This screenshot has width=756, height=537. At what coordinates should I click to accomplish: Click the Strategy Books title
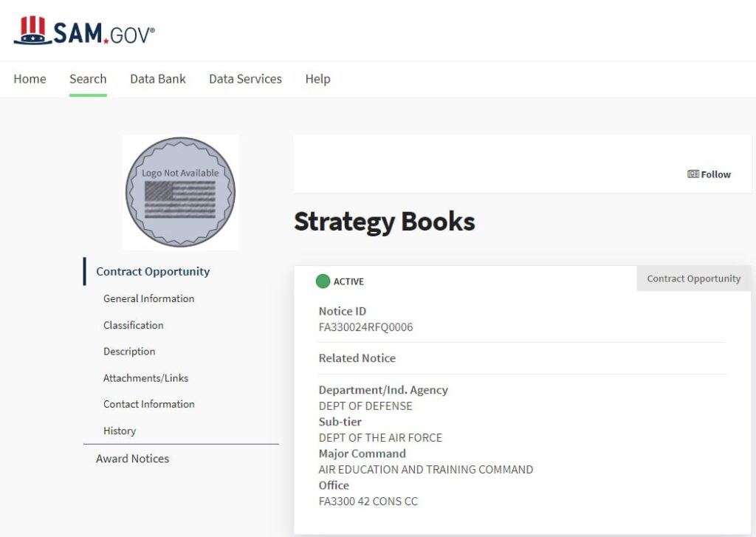[385, 222]
